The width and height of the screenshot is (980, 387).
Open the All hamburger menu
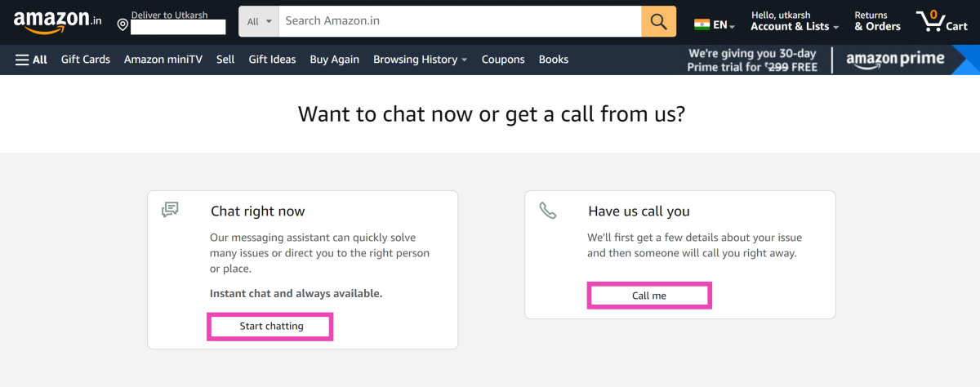point(31,60)
